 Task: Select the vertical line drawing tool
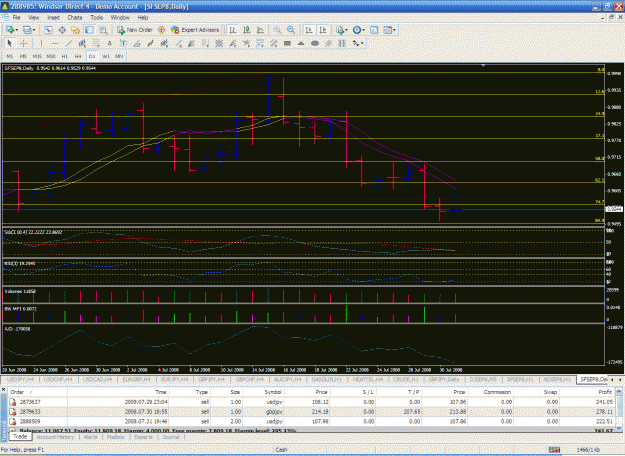pyautogui.click(x=41, y=43)
